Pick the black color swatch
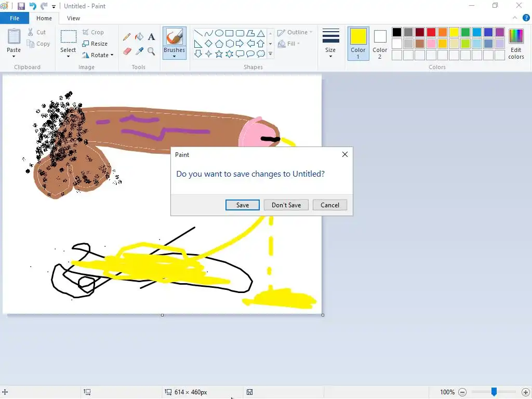 pos(397,32)
